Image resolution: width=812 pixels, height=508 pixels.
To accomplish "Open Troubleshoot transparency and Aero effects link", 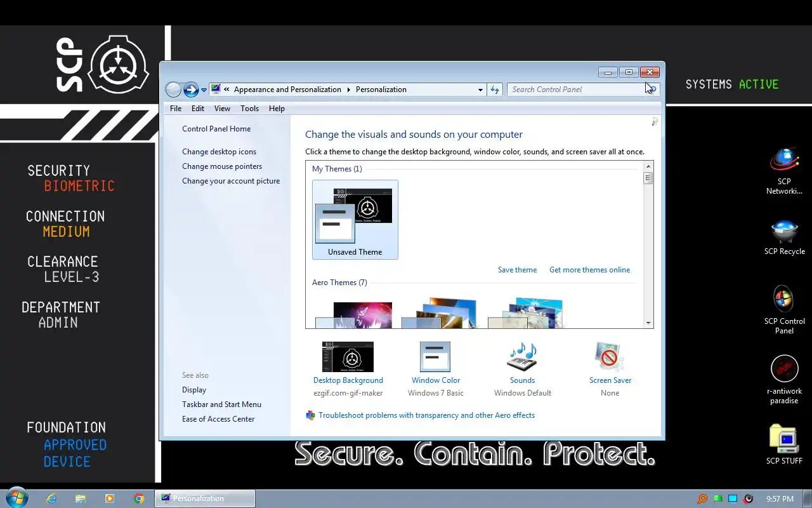I will [x=426, y=415].
